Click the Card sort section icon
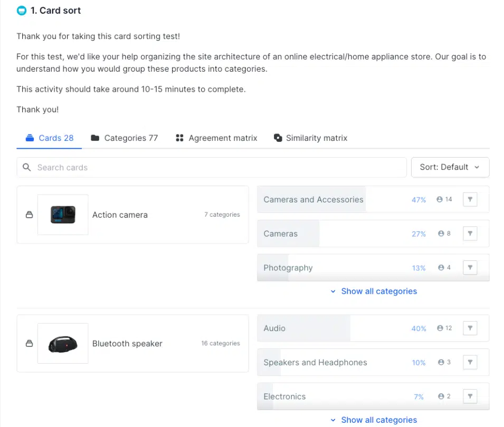 coord(21,11)
